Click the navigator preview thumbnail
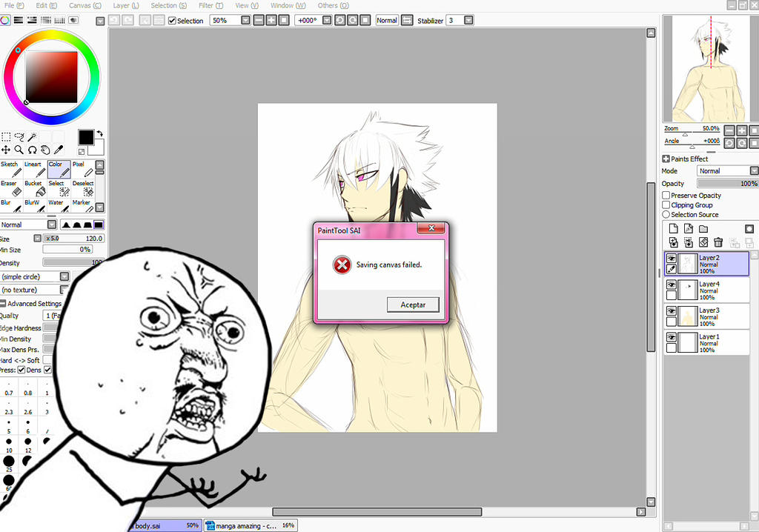This screenshot has width=759, height=532. pos(711,68)
